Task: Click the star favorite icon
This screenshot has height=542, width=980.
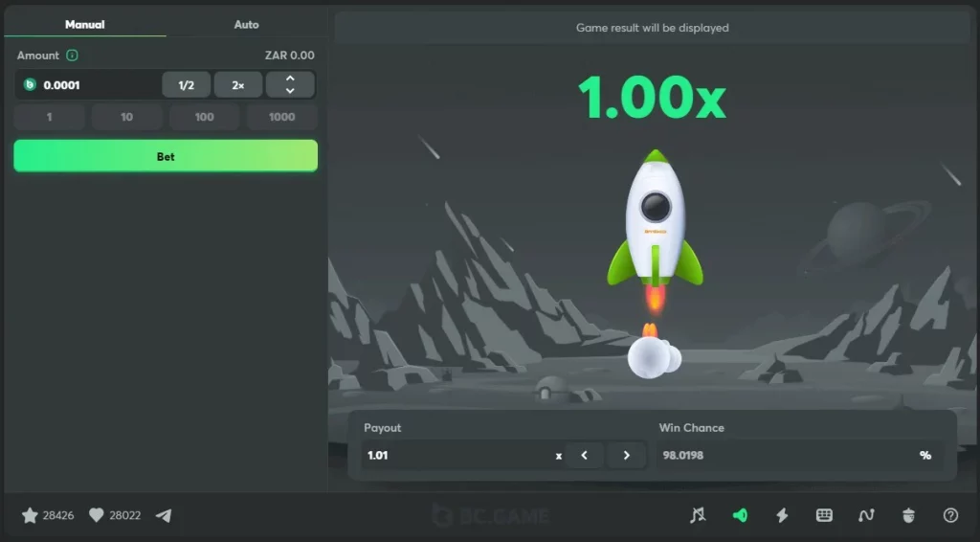Action: pyautogui.click(x=30, y=515)
